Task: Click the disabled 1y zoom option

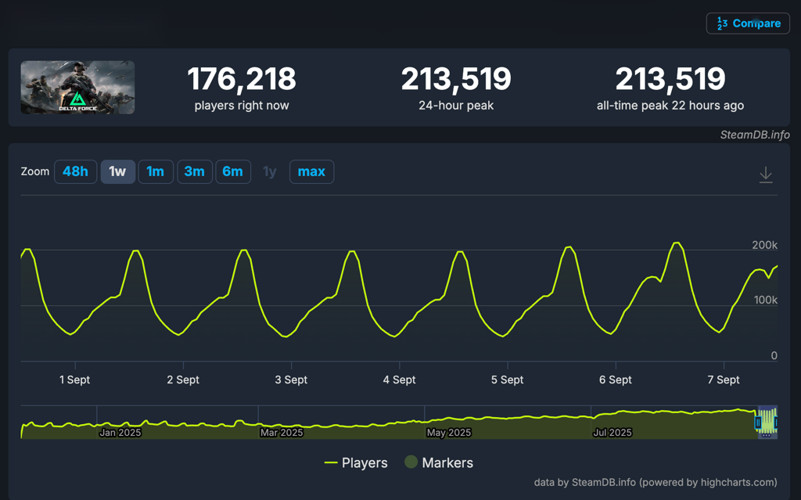Action: 269,172
